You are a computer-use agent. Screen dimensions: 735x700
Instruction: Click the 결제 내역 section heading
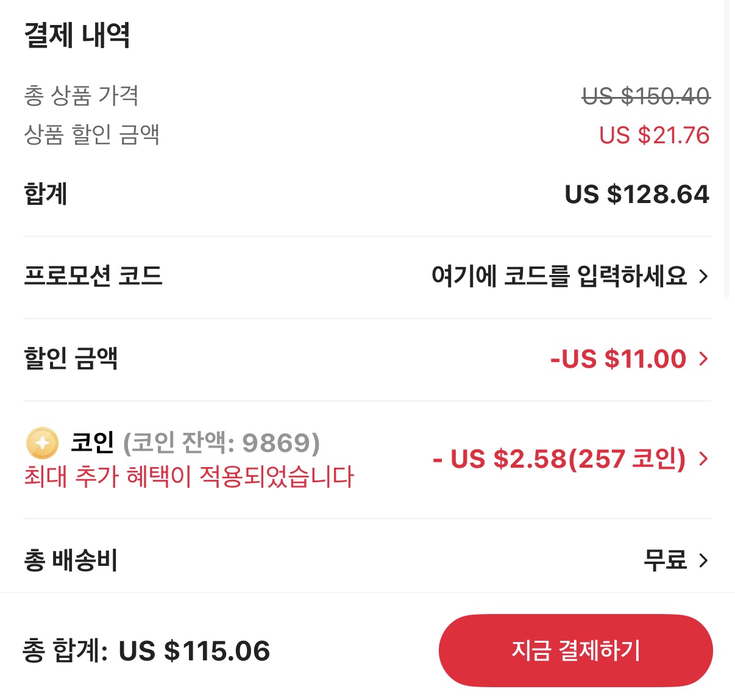[x=77, y=35]
